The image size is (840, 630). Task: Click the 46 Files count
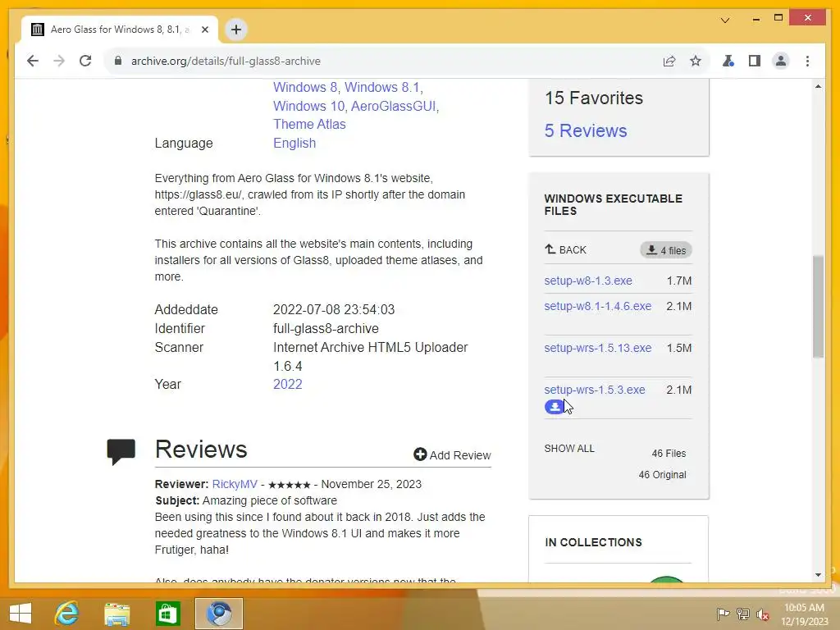pos(669,453)
